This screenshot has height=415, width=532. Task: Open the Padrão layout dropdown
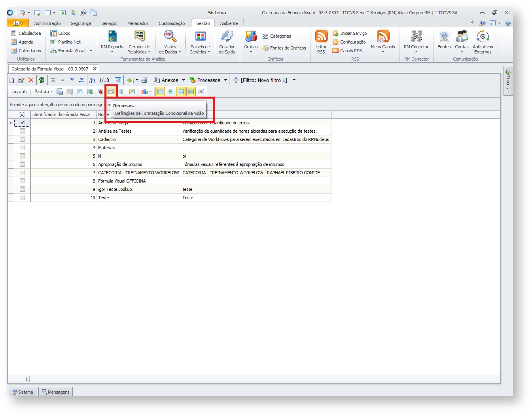43,91
